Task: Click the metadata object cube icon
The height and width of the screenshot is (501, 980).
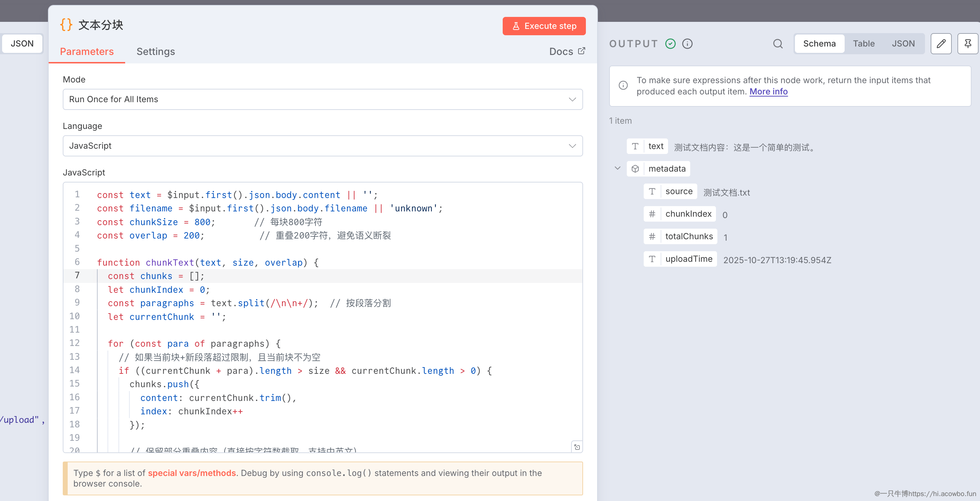Action: [635, 169]
